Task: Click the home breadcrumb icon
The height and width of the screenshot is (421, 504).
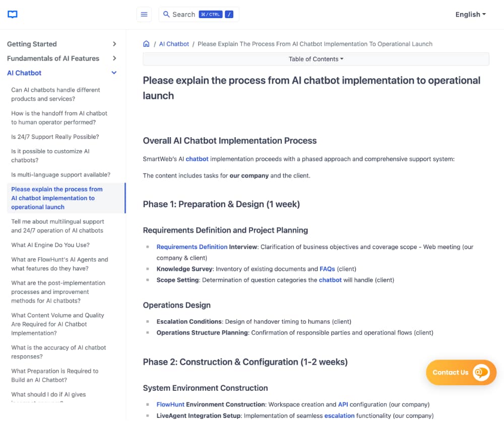Action: 146,44
